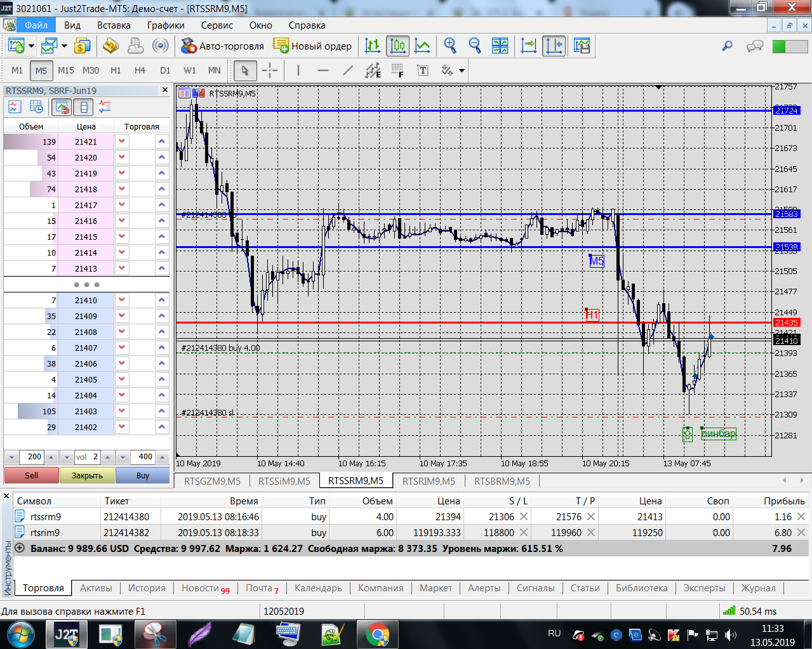Open the profiles dropdown arrow
Image resolution: width=812 pixels, height=649 pixels.
pos(64,46)
